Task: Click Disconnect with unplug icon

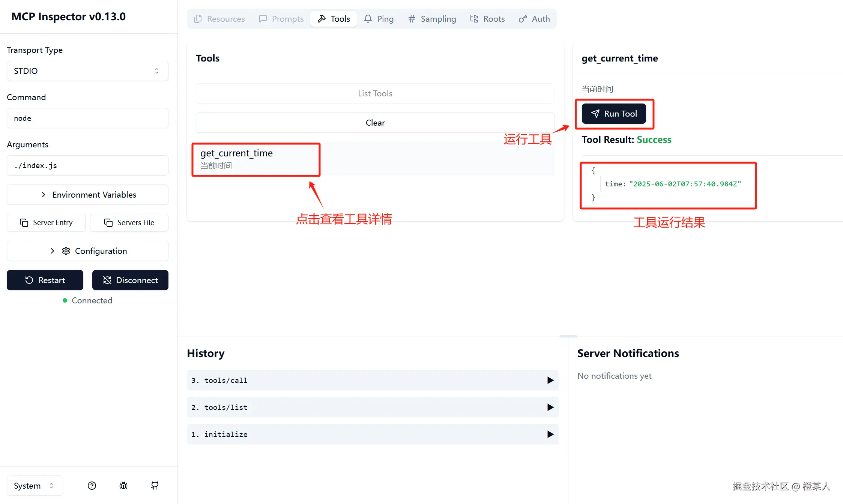Action: click(130, 280)
